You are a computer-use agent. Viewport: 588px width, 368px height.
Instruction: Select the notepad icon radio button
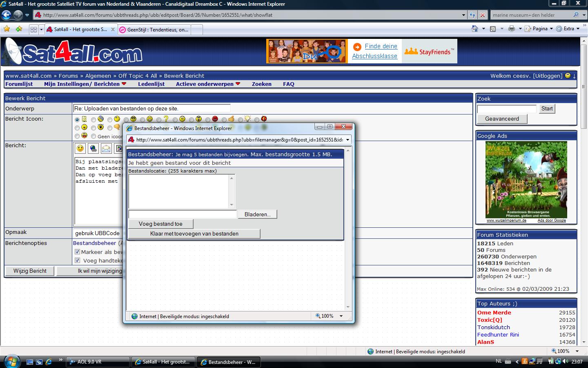(x=77, y=120)
